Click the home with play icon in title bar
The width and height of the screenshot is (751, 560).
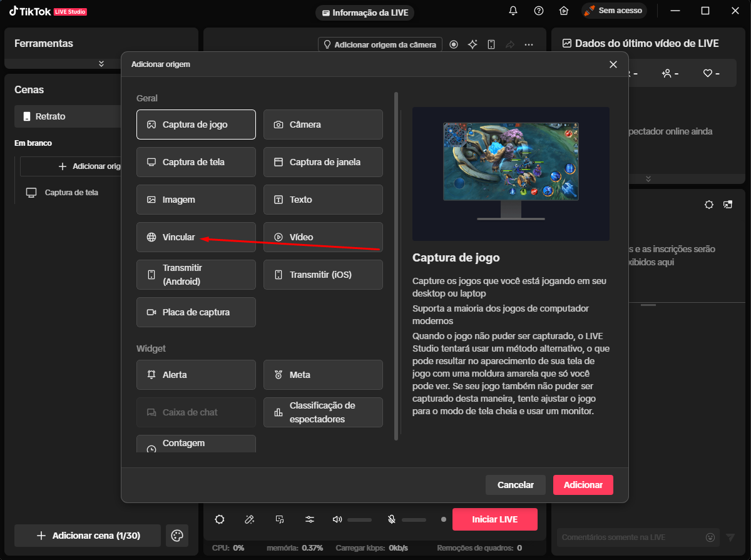[564, 11]
